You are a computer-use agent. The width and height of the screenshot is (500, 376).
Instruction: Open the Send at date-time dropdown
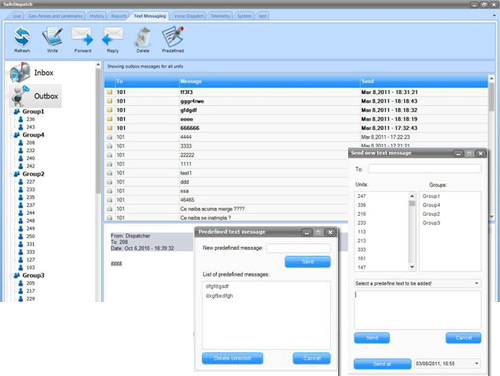(447, 363)
